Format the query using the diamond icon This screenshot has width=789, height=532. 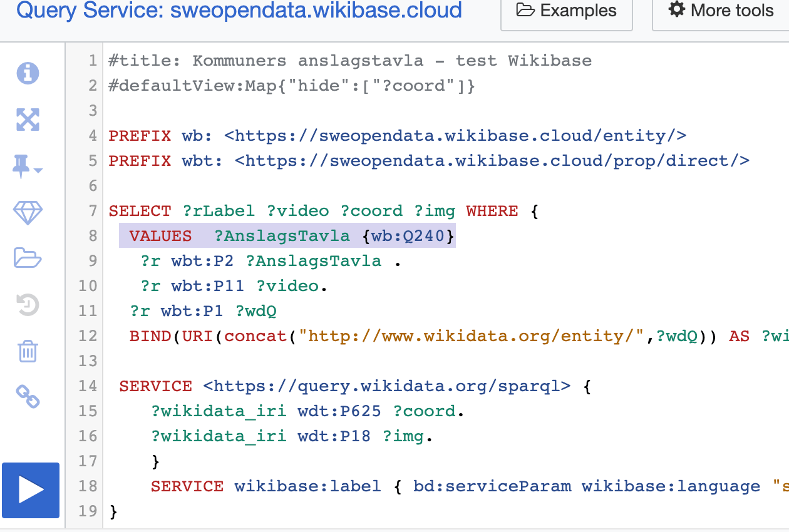coord(28,213)
